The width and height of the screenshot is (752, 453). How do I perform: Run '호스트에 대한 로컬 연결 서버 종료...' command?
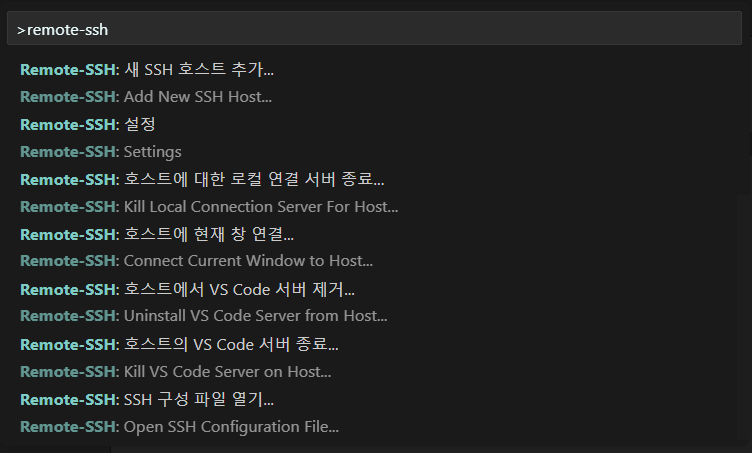click(x=254, y=179)
